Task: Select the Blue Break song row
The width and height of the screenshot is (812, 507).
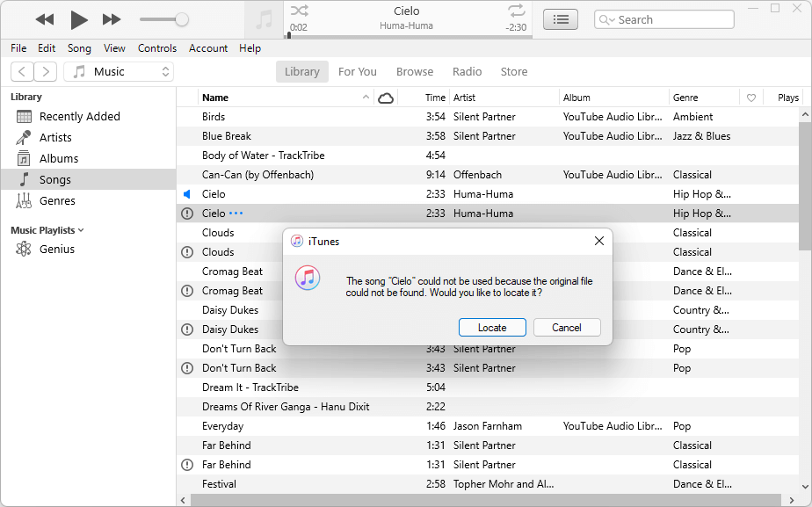Action: (488, 136)
